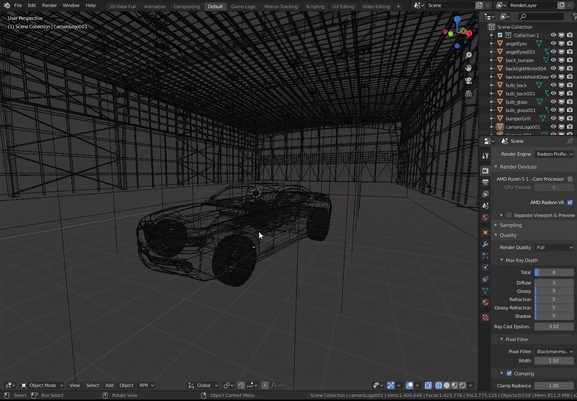The image size is (577, 401).
Task: Open the Render Quality dropdown
Action: pos(554,248)
